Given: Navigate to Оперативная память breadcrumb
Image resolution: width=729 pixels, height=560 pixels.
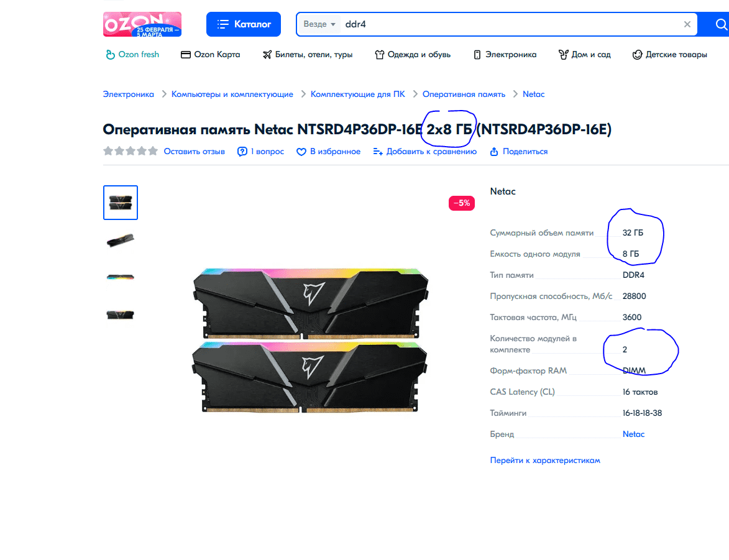Looking at the screenshot, I should pyautogui.click(x=464, y=94).
